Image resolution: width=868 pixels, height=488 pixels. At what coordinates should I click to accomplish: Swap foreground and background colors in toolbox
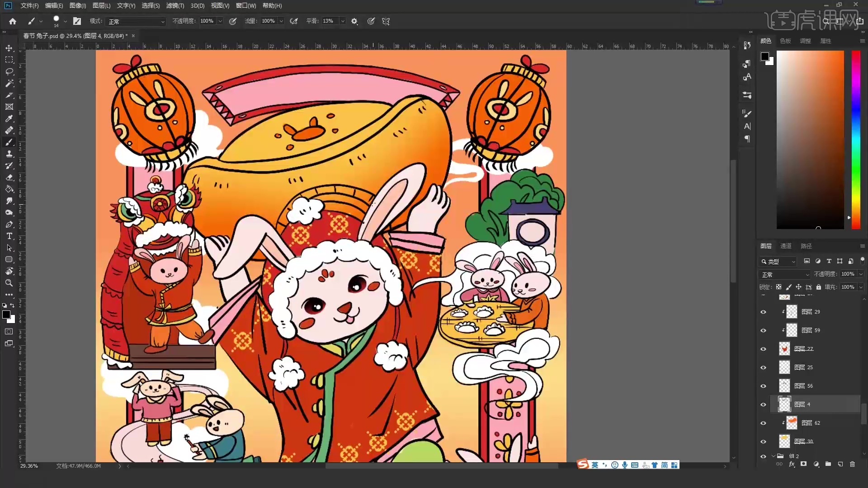pyautogui.click(x=12, y=305)
